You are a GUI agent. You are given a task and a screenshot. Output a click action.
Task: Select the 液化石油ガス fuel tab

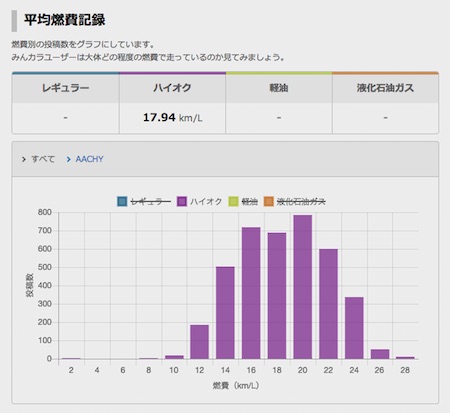click(385, 88)
